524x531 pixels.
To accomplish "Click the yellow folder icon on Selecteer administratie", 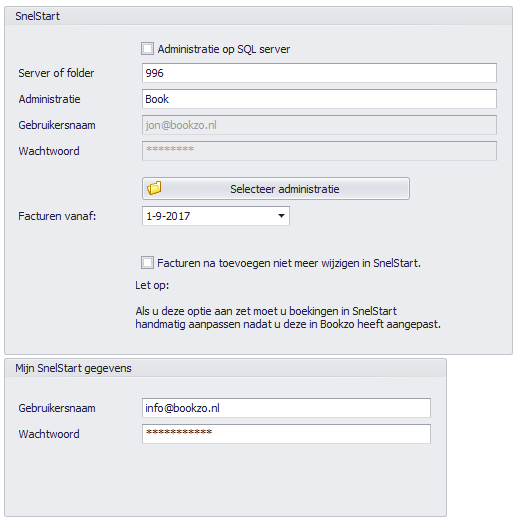I will [154, 188].
